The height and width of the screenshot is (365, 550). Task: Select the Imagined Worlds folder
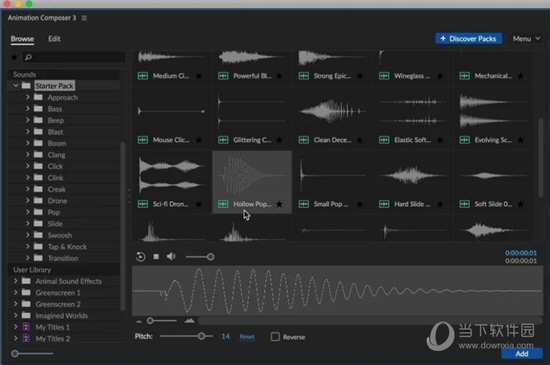point(61,316)
